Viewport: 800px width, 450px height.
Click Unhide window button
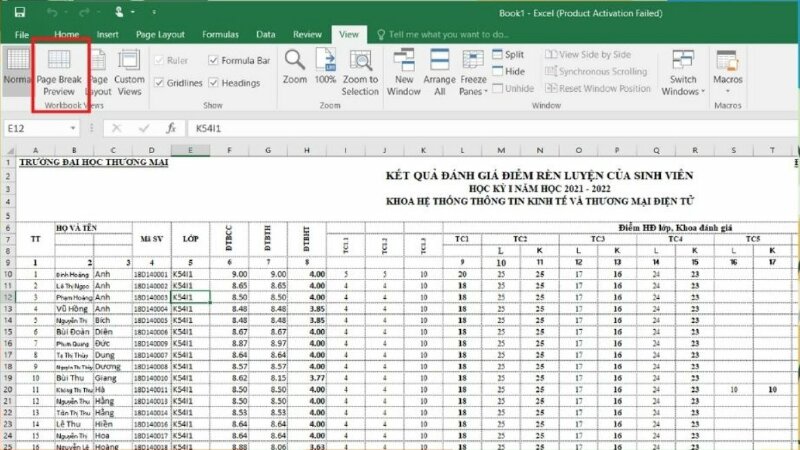[x=513, y=88]
